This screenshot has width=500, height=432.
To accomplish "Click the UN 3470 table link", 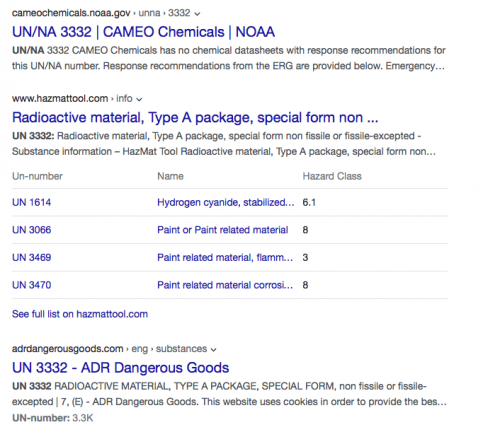I will click(x=32, y=285).
